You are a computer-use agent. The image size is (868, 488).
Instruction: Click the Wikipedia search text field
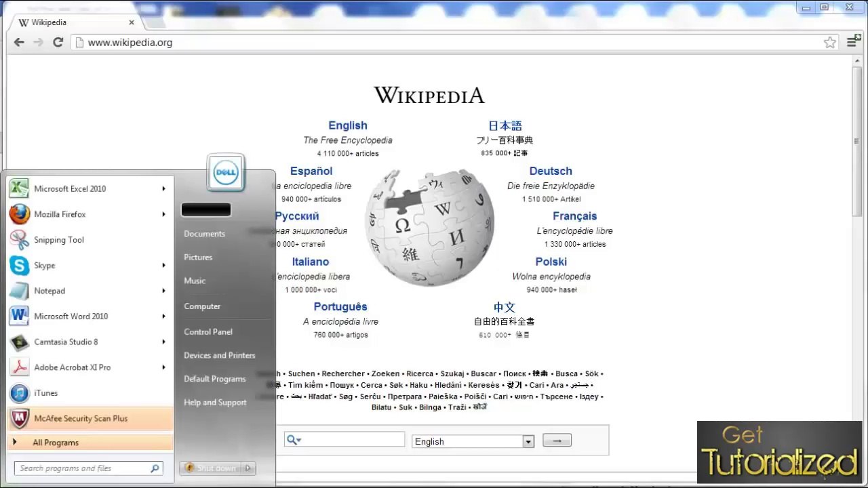coord(344,440)
